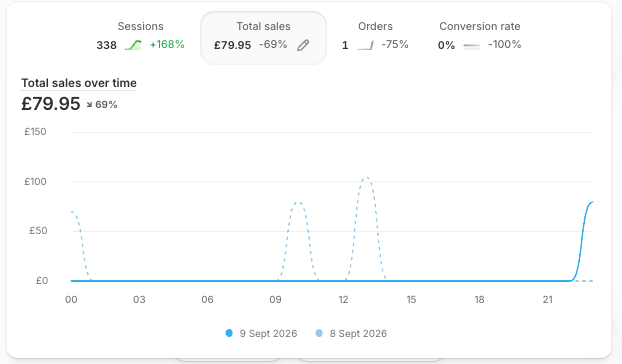Click the 8 Sept 2026 legend color dot
The width and height of the screenshot is (622, 364).
click(319, 333)
